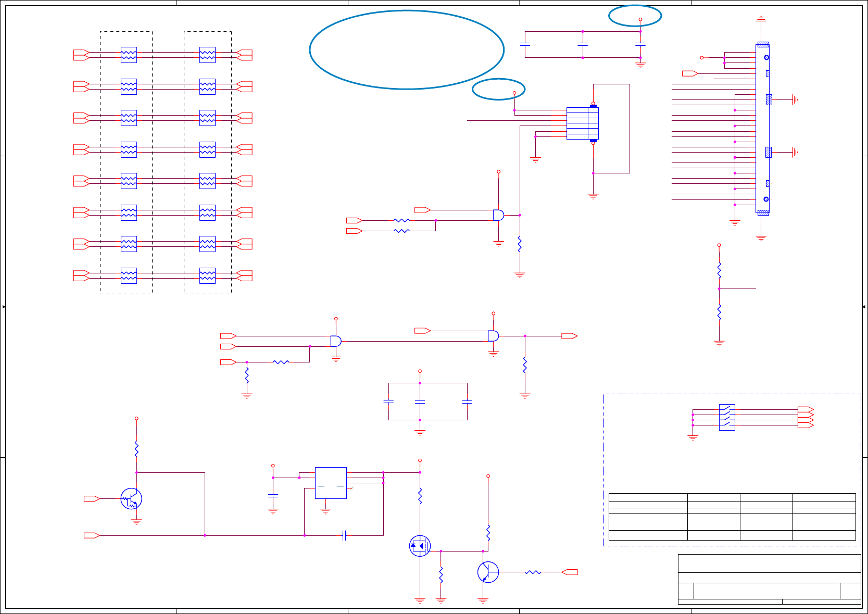Select the tall vertical connector with mounting holes

(763, 129)
